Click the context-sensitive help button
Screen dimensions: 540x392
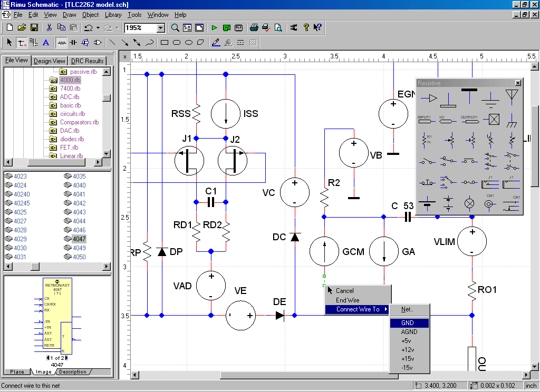[x=317, y=27]
